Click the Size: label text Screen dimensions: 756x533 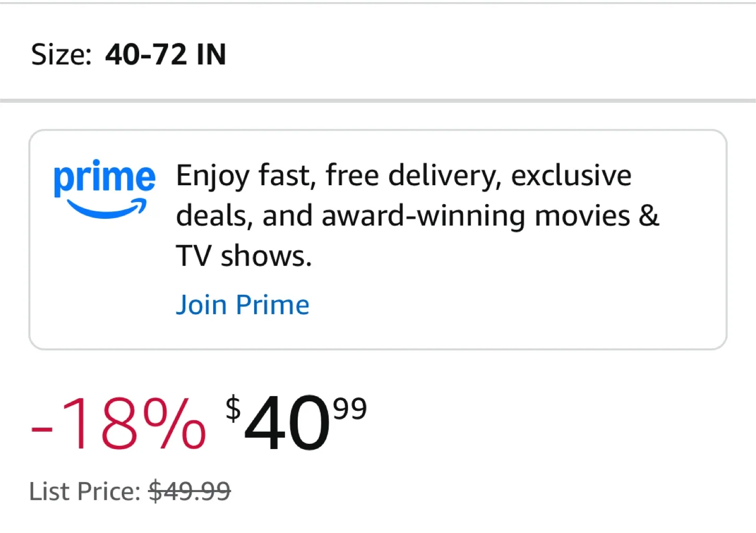point(61,55)
